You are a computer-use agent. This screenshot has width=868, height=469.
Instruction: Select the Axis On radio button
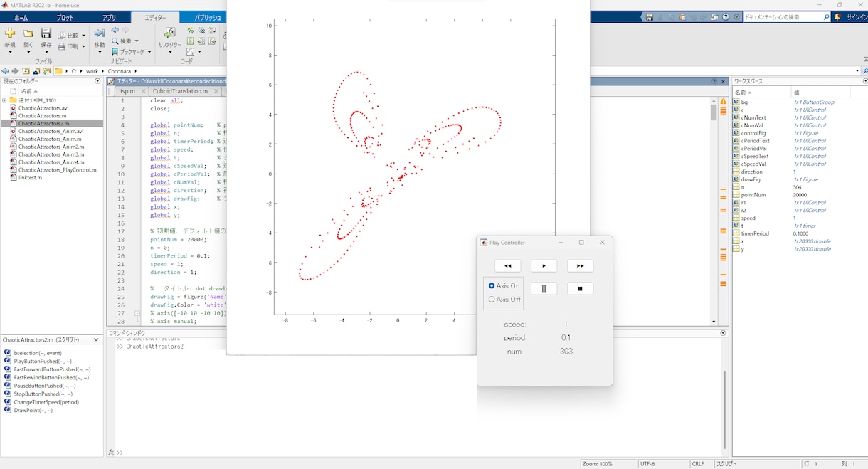492,285
